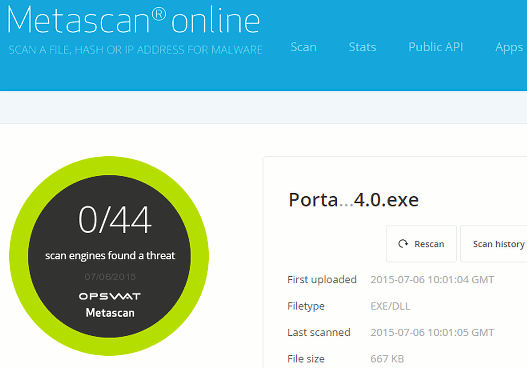Image resolution: width=527 pixels, height=368 pixels.
Task: Click the 'Last scanned' label
Action: [319, 332]
